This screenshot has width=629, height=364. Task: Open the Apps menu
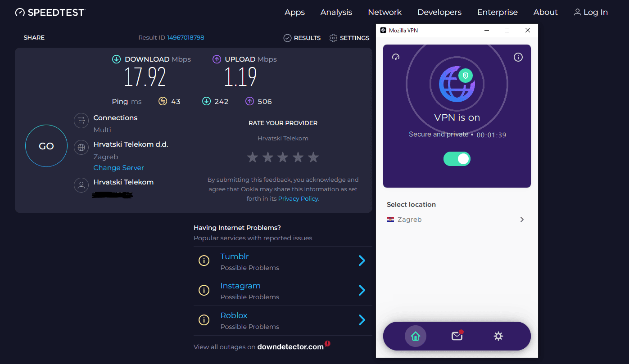click(x=294, y=12)
